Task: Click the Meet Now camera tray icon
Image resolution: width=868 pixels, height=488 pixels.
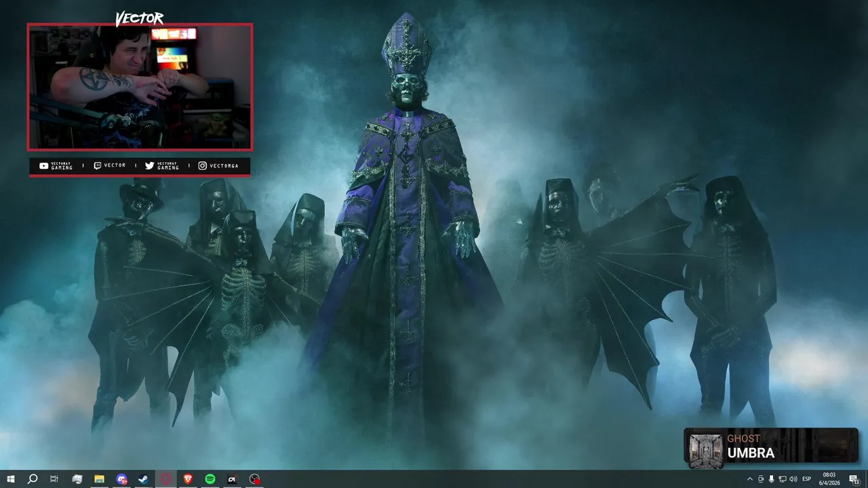Action: (x=761, y=479)
